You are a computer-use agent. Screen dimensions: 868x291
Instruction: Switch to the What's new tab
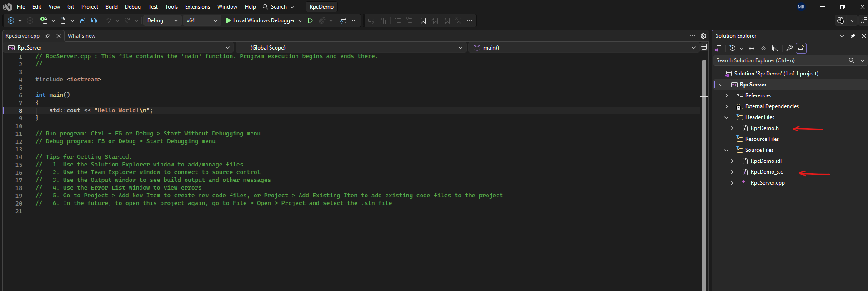tap(81, 36)
